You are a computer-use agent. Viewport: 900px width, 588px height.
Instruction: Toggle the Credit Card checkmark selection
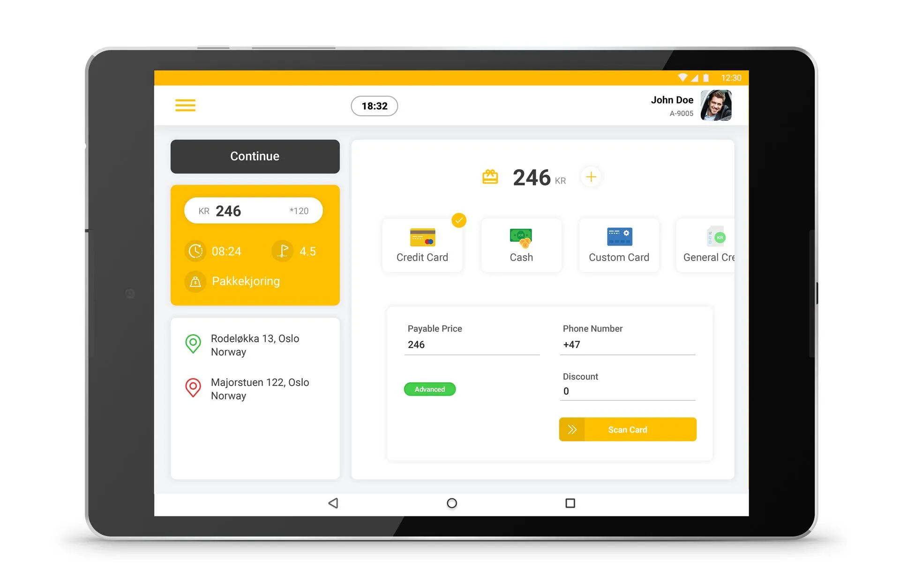[459, 221]
